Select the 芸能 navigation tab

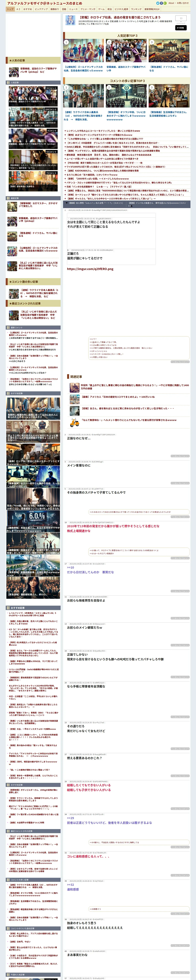click(x=64, y=9)
